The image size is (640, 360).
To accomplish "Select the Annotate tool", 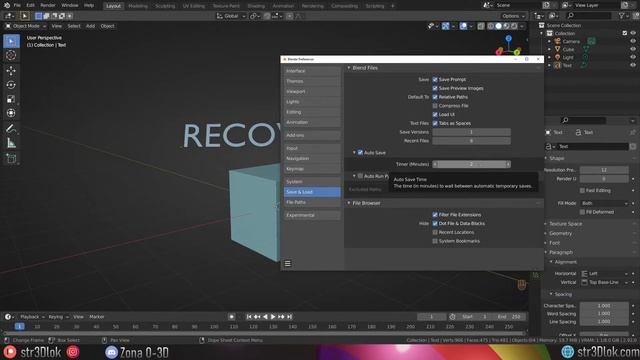I will [11, 129].
